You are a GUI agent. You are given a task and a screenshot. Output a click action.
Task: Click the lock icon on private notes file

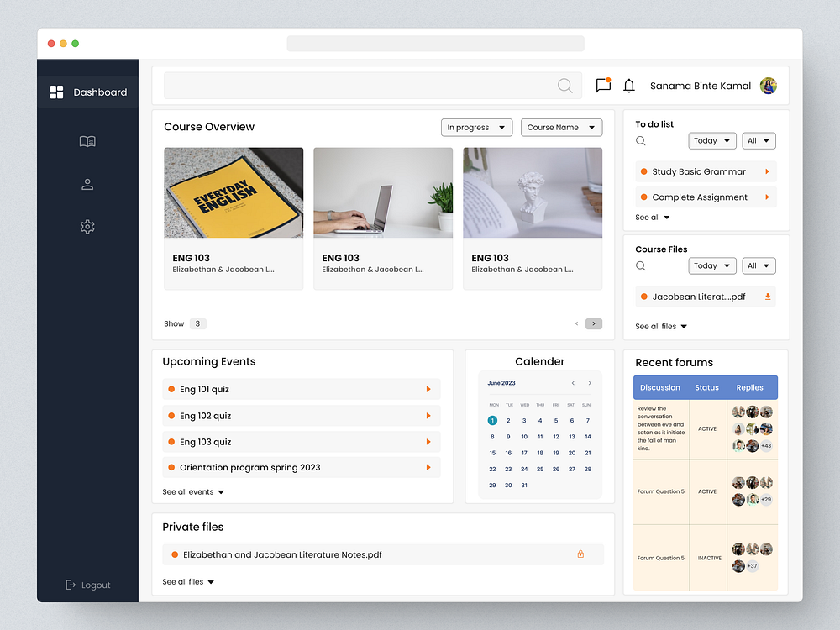(580, 554)
